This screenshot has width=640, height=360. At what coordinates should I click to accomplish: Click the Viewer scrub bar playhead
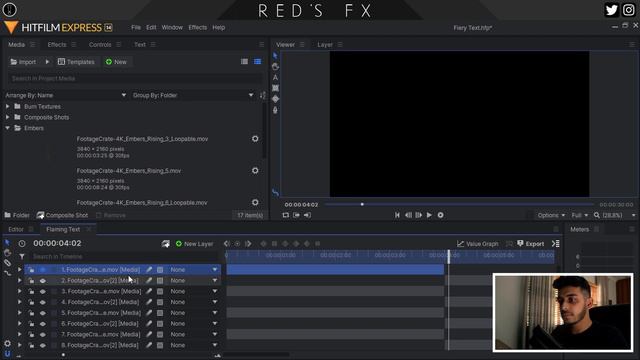[362, 204]
